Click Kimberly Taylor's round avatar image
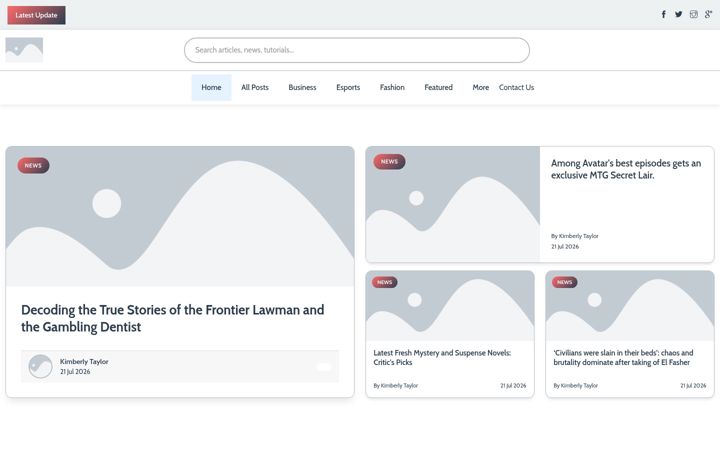 40,366
